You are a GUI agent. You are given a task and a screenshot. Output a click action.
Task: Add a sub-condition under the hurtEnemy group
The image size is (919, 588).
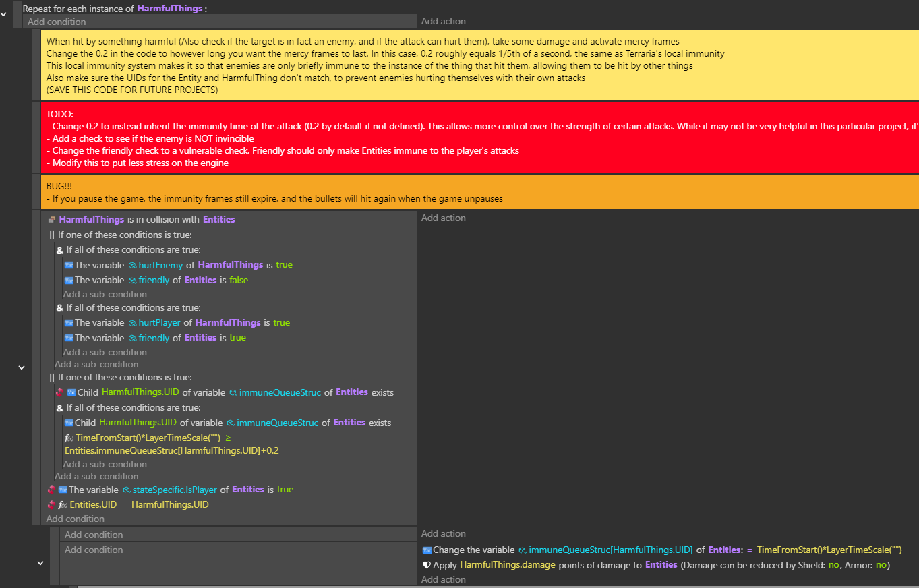coord(105,294)
